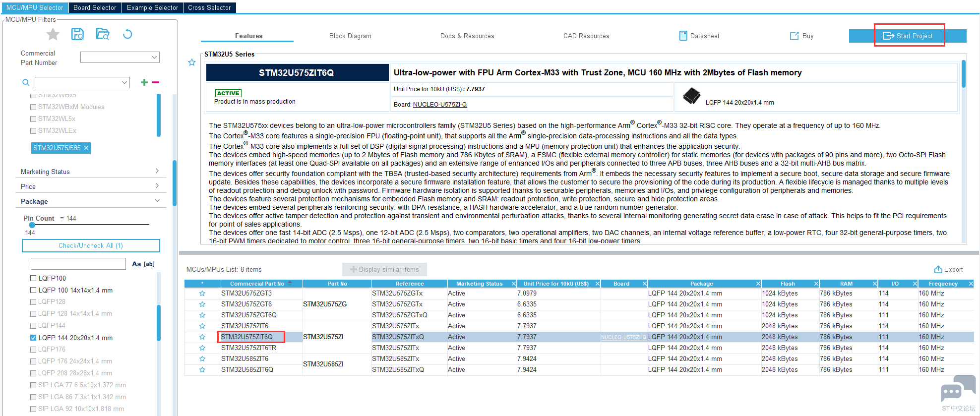The width and height of the screenshot is (980, 416).
Task: Switch to the Cross Selector tab
Action: (x=209, y=7)
